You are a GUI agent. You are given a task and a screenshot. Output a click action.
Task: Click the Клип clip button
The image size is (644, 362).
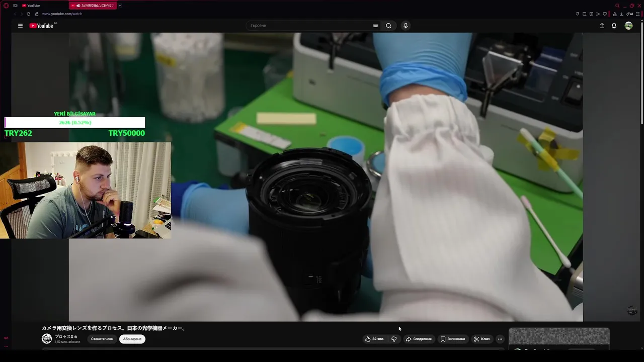(481, 339)
